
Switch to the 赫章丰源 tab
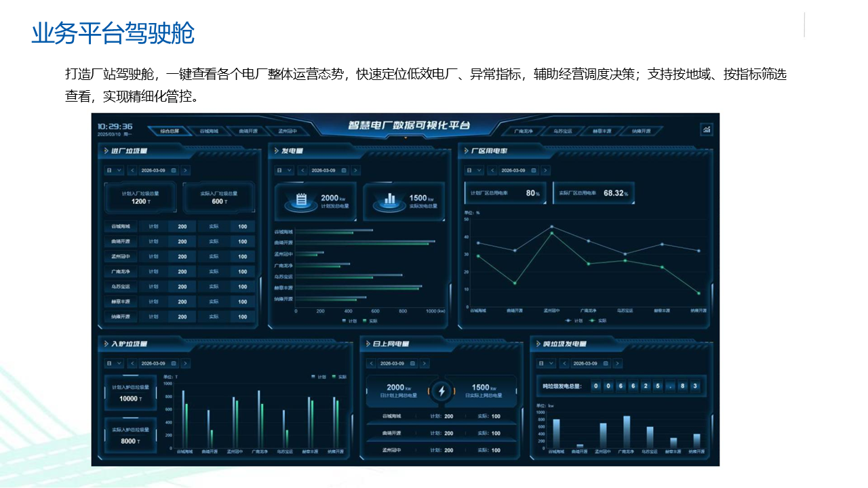pos(601,131)
